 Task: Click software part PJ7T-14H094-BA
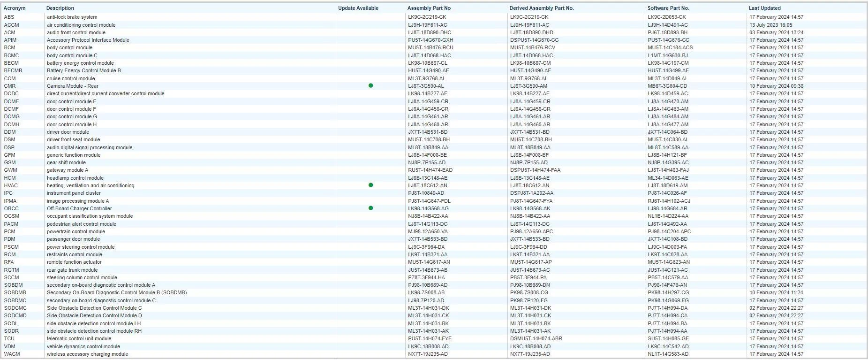(668, 324)
